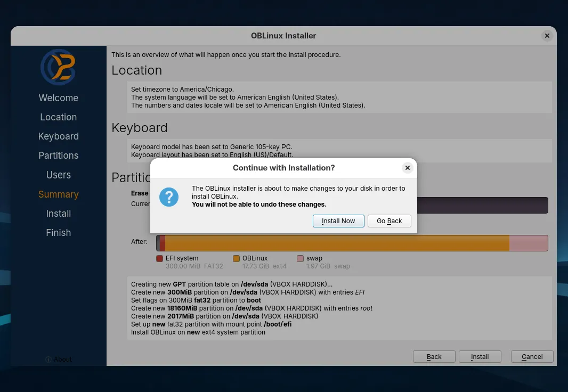The image size is (568, 392).
Task: Click the 'You will not be able to undo' warning
Action: pos(259,204)
